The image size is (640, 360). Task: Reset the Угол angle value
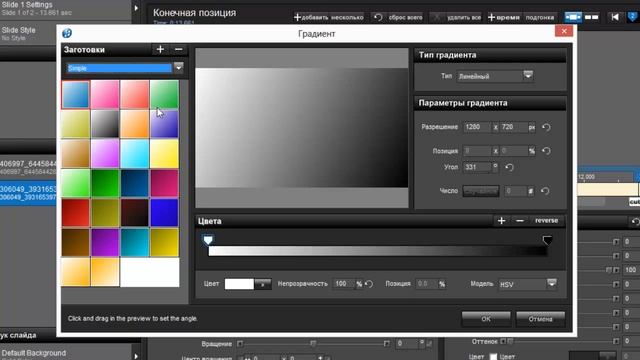(509, 167)
